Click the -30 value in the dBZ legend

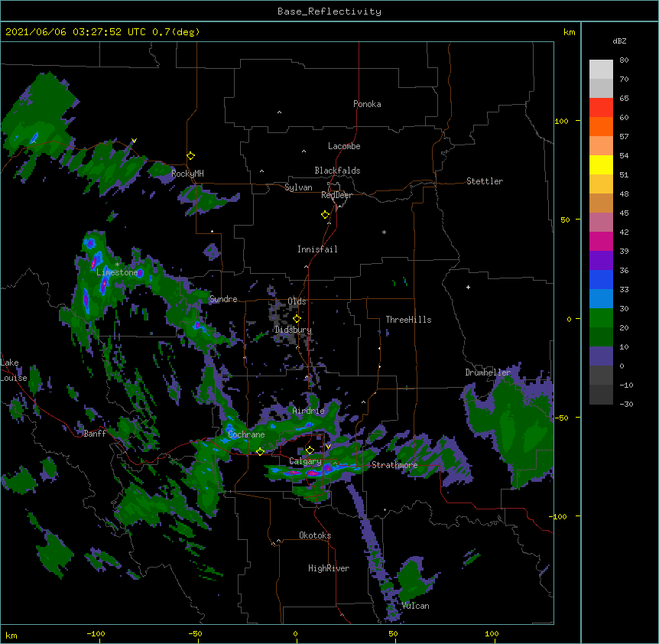626,404
